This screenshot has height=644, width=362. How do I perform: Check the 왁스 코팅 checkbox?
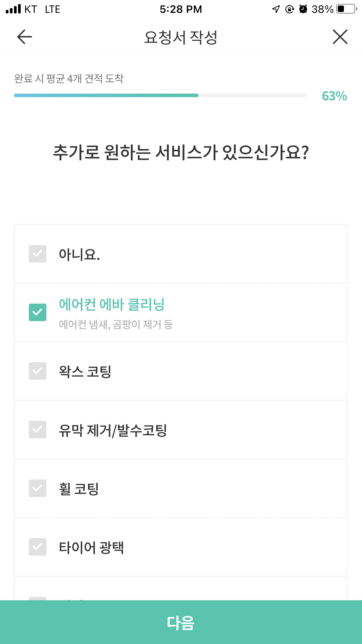tap(38, 371)
